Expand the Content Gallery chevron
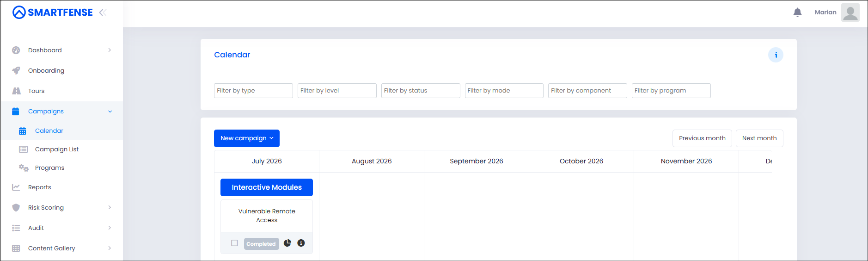 point(110,249)
